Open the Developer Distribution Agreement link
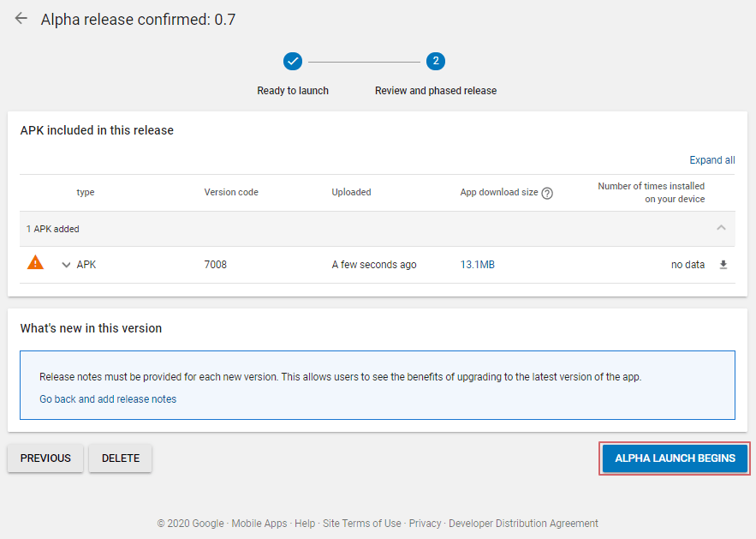 (523, 524)
